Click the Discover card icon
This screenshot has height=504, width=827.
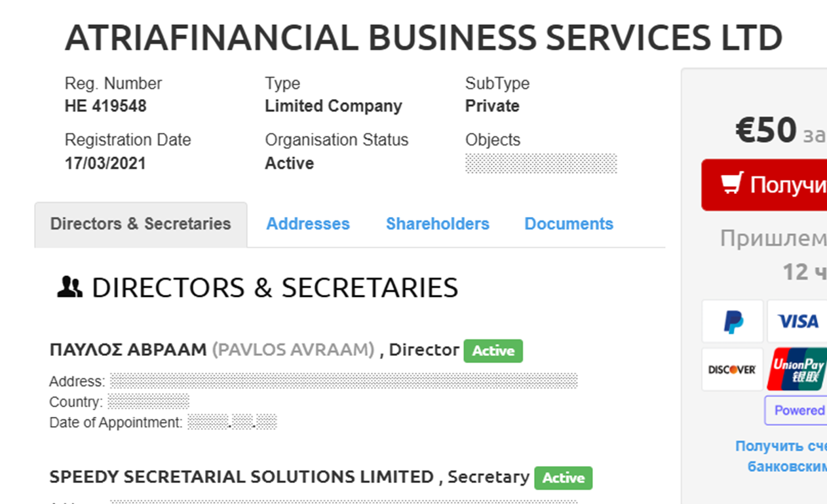click(732, 370)
